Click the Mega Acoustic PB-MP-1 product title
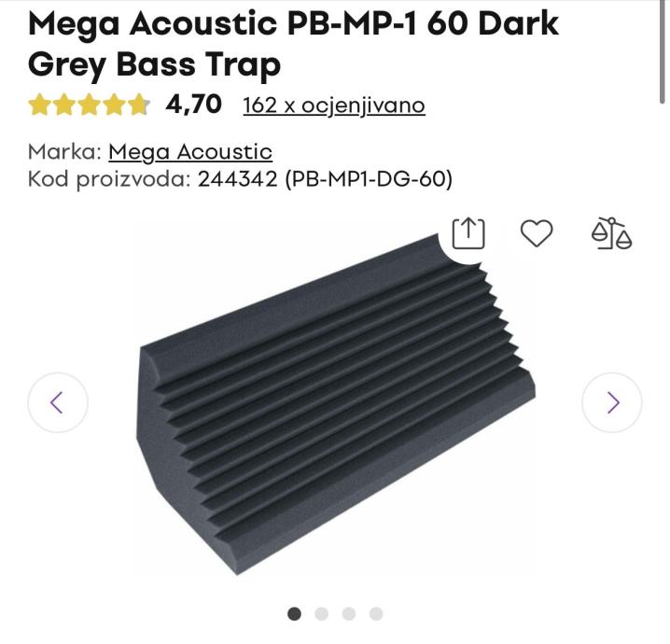 pyautogui.click(x=293, y=44)
